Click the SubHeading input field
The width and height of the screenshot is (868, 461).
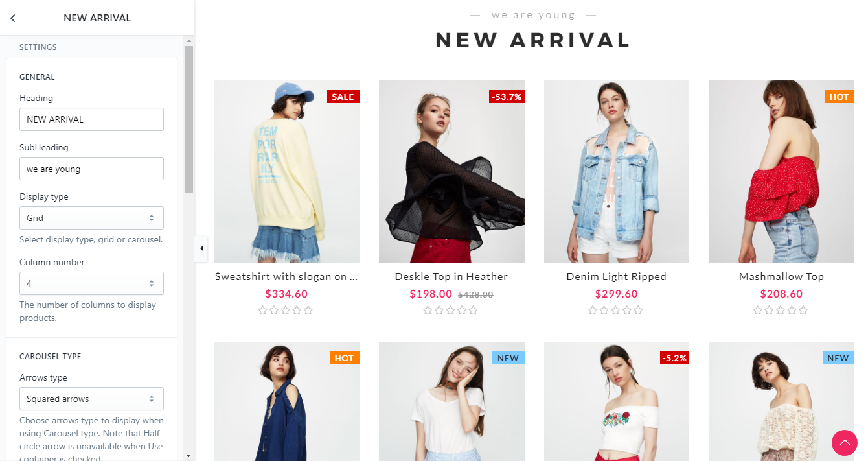coord(91,169)
